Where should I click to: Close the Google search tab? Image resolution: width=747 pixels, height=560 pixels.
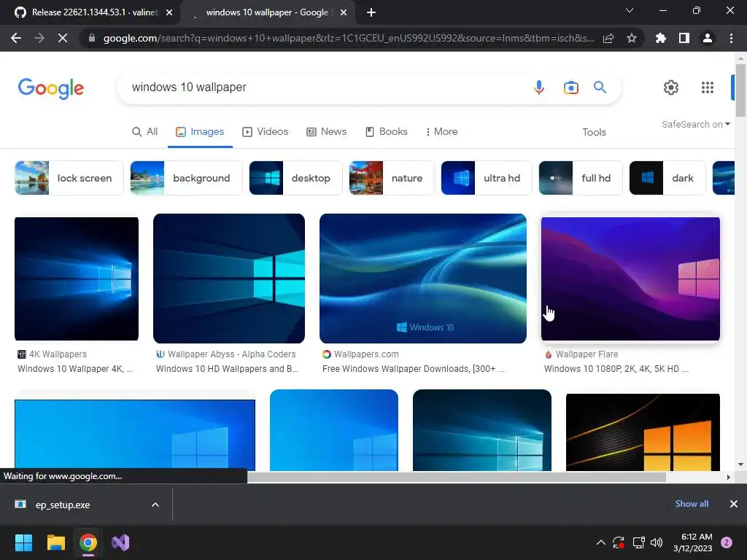344,13
